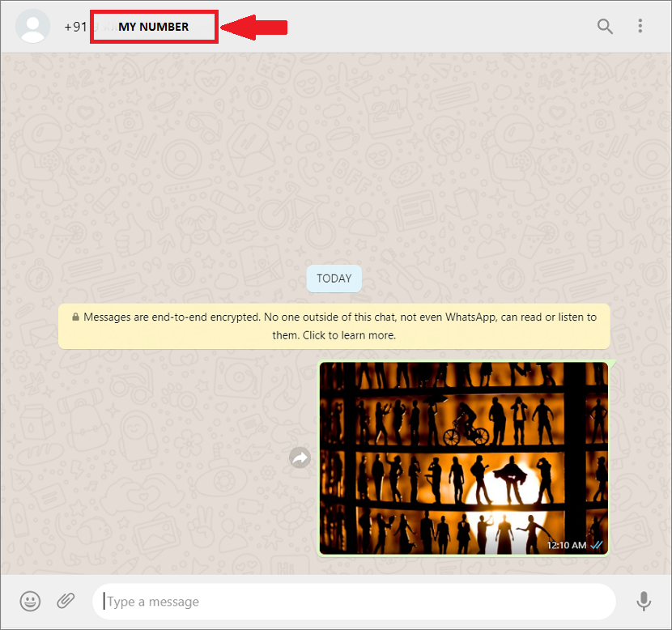Open the emoji picker
The height and width of the screenshot is (630, 672).
pyautogui.click(x=31, y=601)
